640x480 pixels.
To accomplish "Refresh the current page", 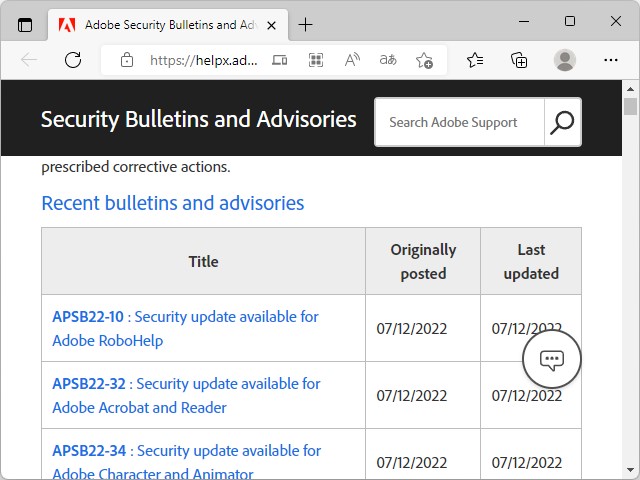I will point(73,60).
